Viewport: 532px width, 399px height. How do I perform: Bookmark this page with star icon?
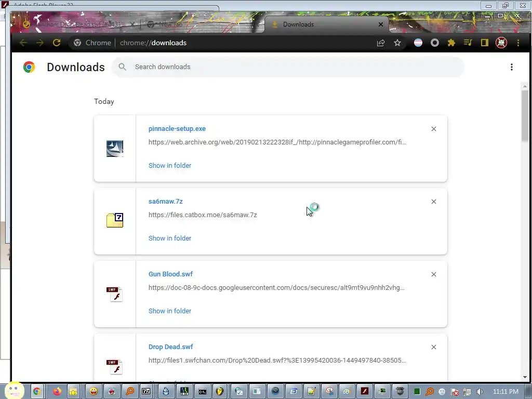(x=397, y=43)
